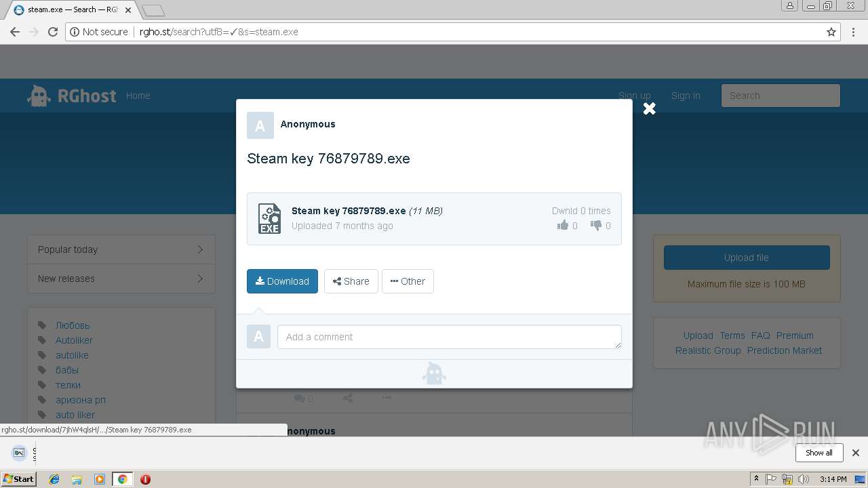Click the tag icon beside Любовь
868x488 pixels.
42,325
